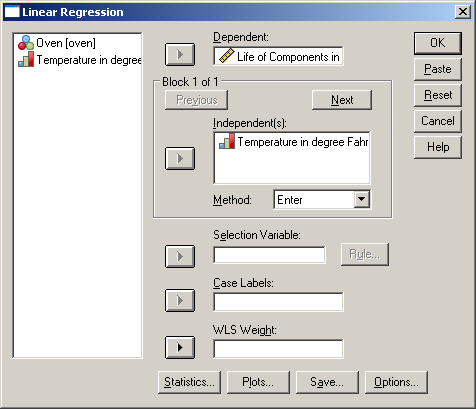The width and height of the screenshot is (476, 409).
Task: Click Next block button
Action: coord(342,100)
